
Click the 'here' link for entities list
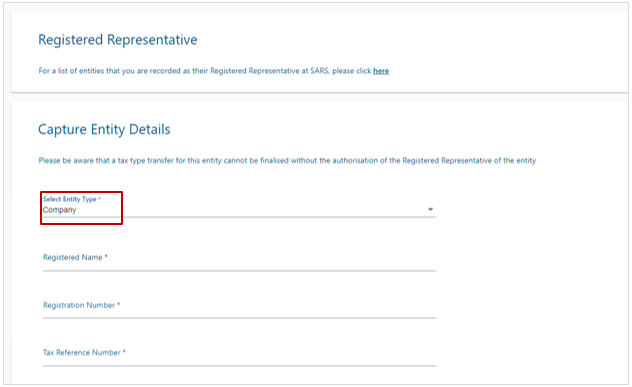[381, 71]
